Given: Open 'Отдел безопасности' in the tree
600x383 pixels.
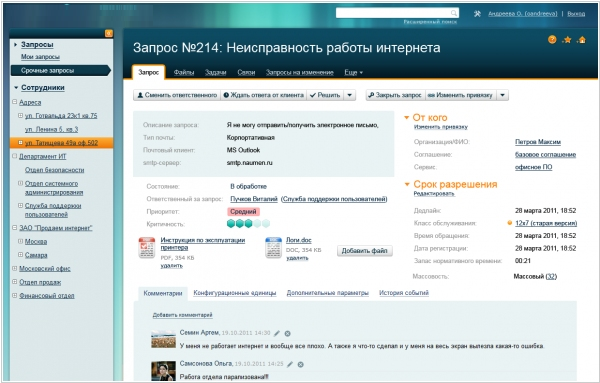Looking at the screenshot, I should pyautogui.click(x=54, y=169).
